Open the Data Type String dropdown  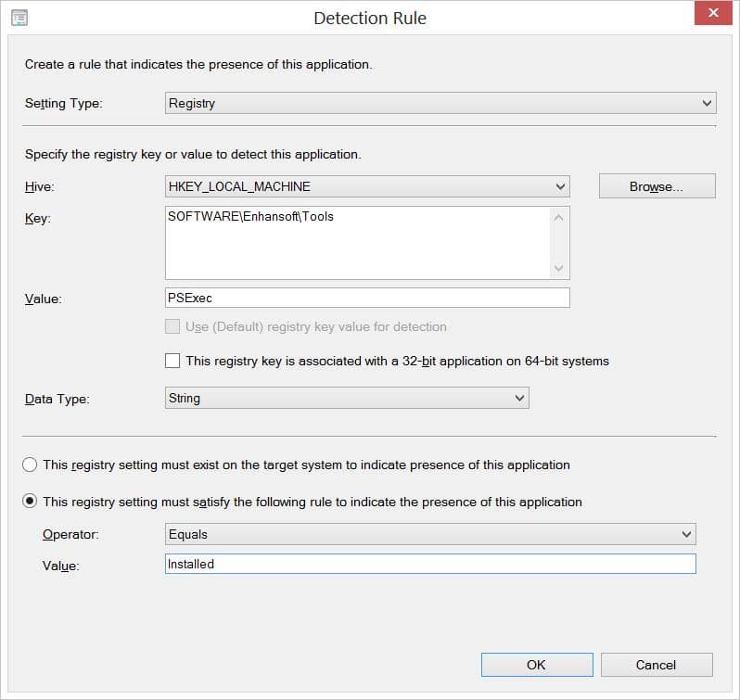(347, 398)
